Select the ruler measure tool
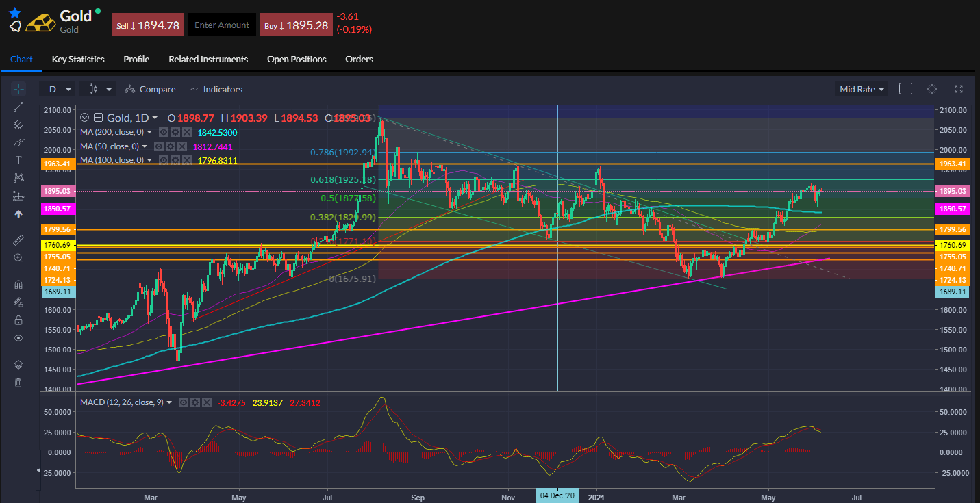 click(x=18, y=240)
